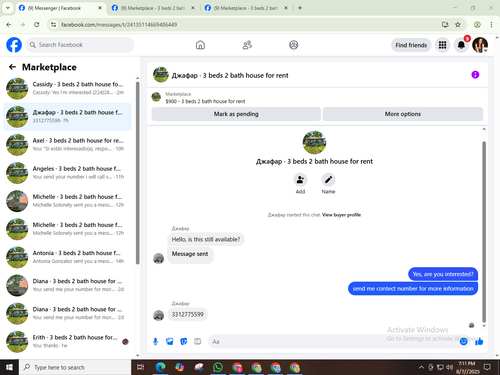Open a new browser tab
Viewport: 500px width, 375px height.
click(x=300, y=8)
